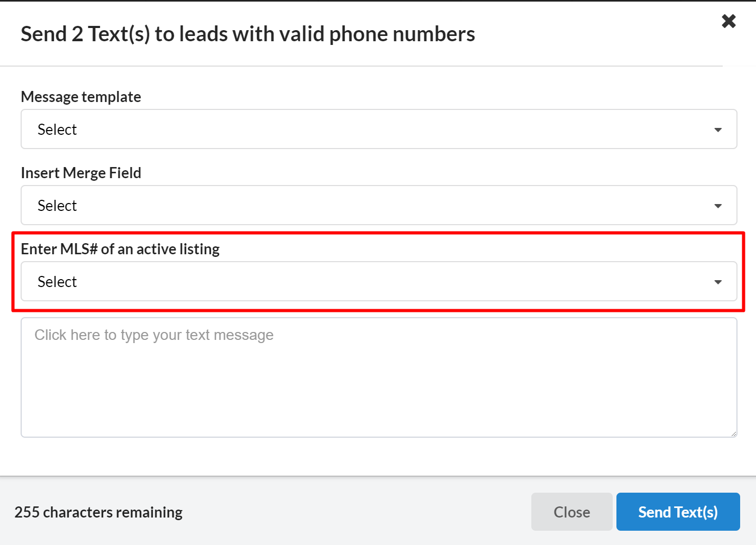Expand the MLS# active listing dropdown
The height and width of the screenshot is (545, 756).
(379, 281)
